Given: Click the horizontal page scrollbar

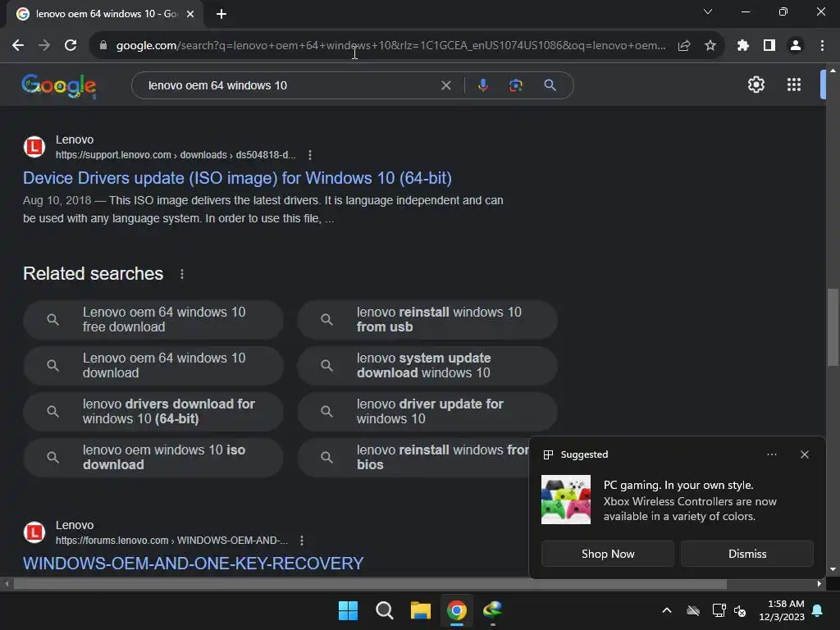Looking at the screenshot, I should [x=370, y=584].
